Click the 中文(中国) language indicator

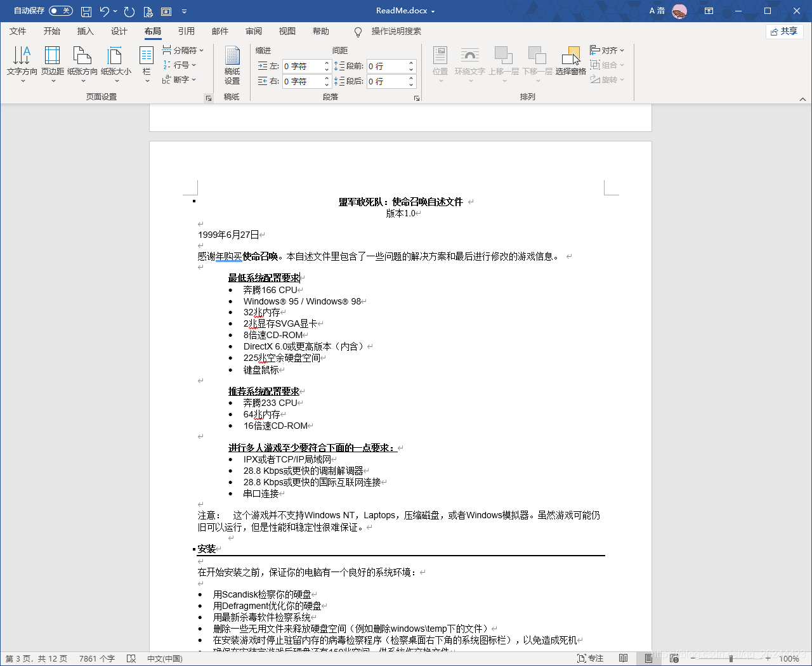tap(165, 658)
